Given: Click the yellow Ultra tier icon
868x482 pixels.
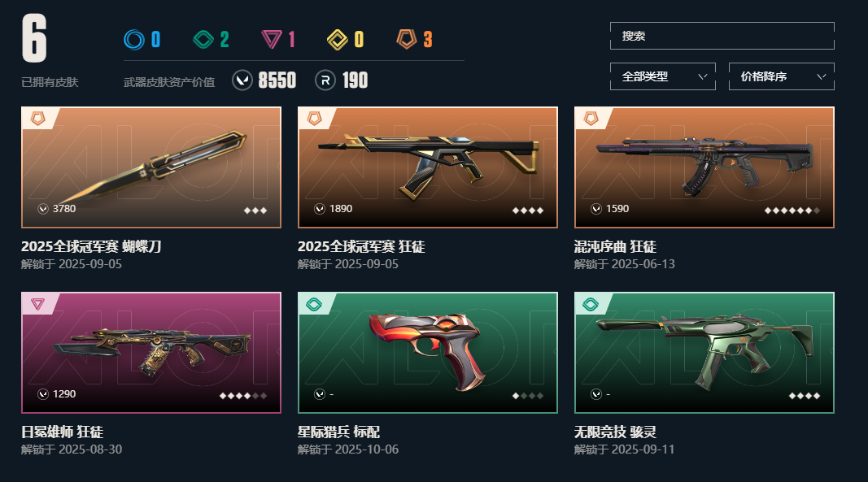Looking at the screenshot, I should click(x=337, y=39).
